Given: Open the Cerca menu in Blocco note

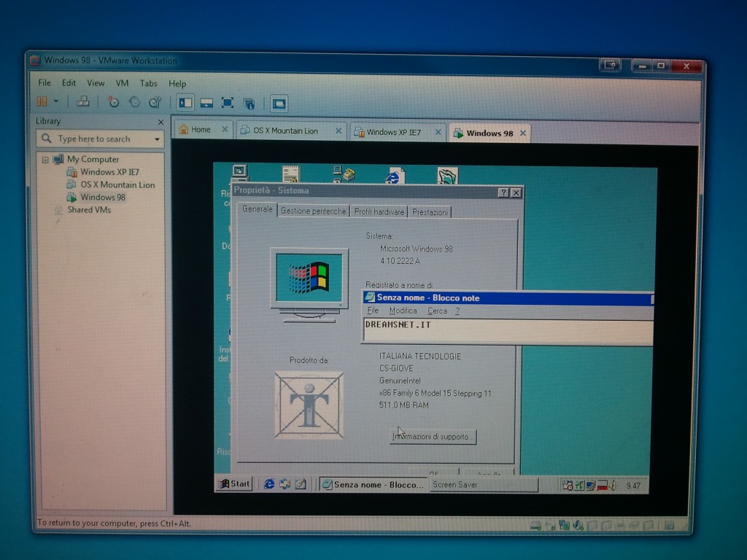Looking at the screenshot, I should coord(437,311).
